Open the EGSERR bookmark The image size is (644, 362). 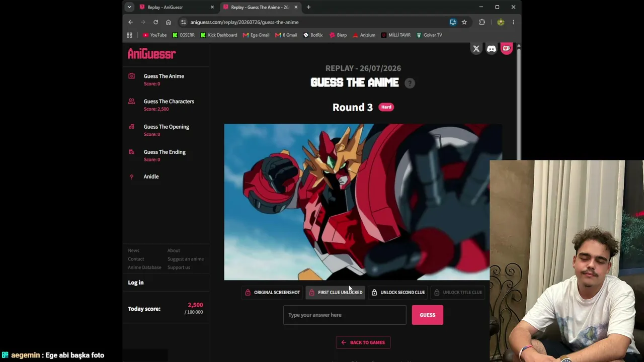[183, 35]
